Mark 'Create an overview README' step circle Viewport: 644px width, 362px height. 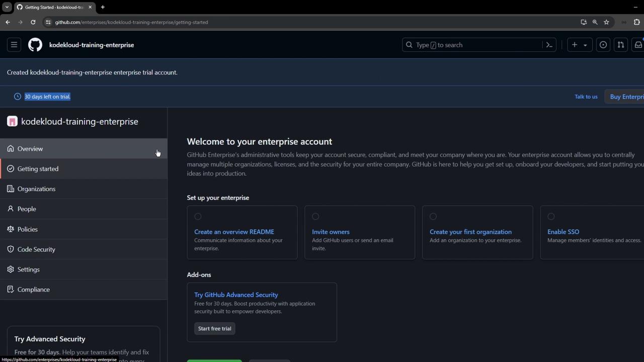[x=198, y=217]
